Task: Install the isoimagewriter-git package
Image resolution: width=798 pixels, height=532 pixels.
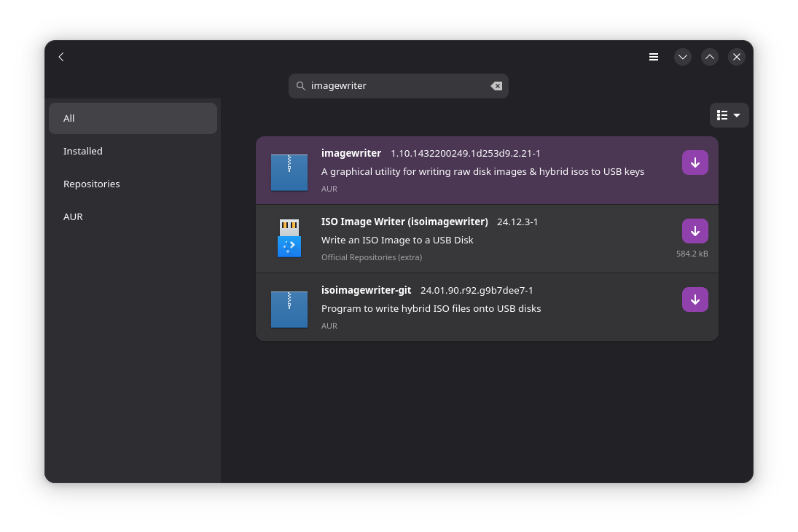Action: (695, 300)
